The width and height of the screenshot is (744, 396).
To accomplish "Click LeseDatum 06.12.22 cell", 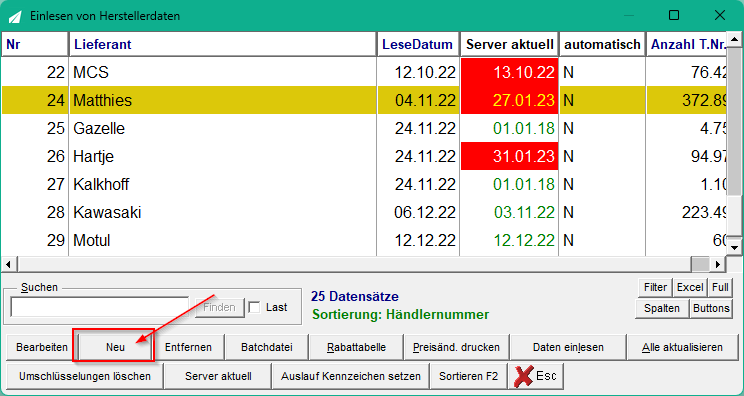I will 418,212.
